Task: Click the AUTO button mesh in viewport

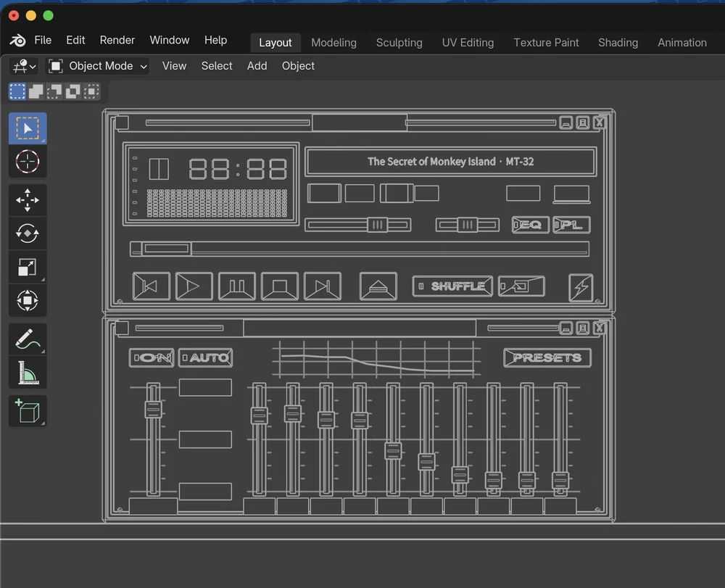Action: (205, 357)
